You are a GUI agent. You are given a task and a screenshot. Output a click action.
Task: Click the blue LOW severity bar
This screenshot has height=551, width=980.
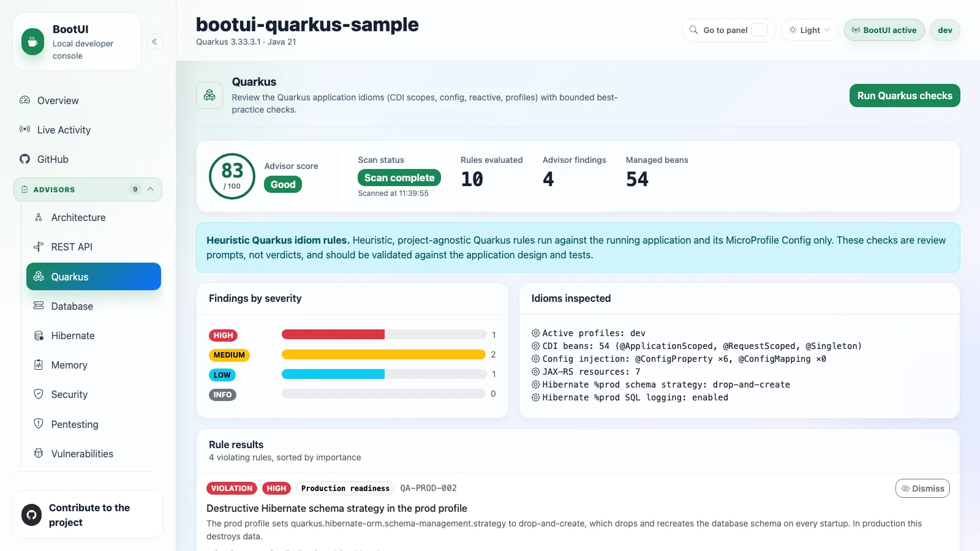tap(333, 374)
